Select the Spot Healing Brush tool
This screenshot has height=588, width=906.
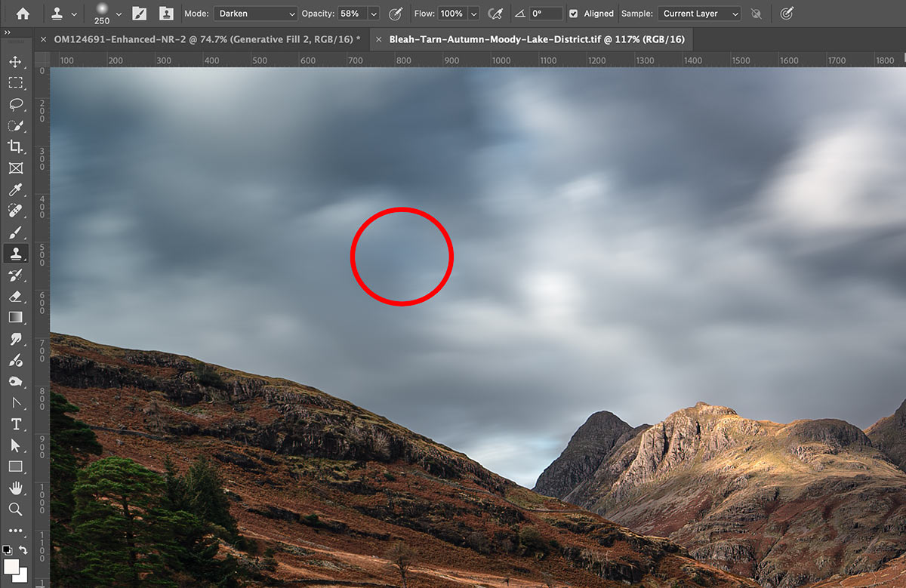pyautogui.click(x=15, y=211)
